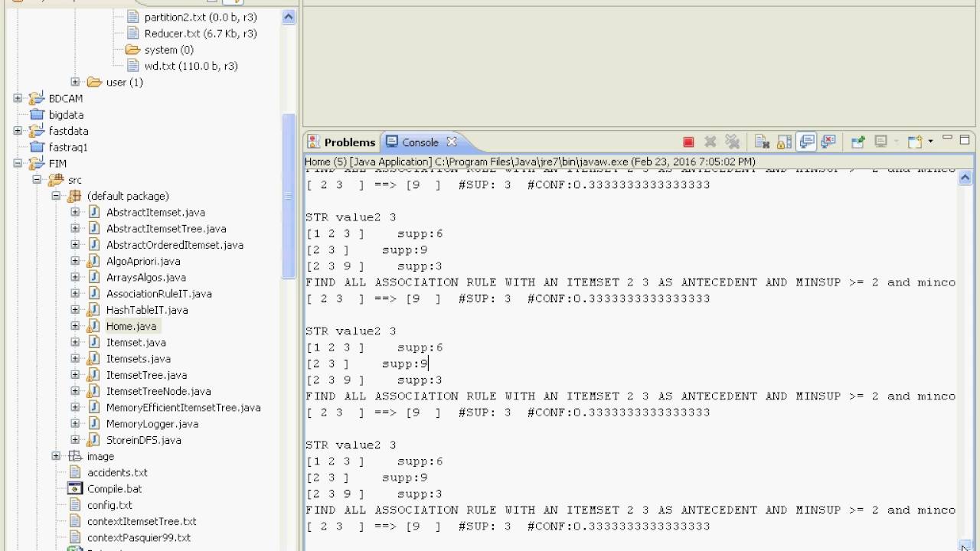Viewport: 980px width, 551px height.
Task: Click the BDCAM project icon
Action: [36, 98]
